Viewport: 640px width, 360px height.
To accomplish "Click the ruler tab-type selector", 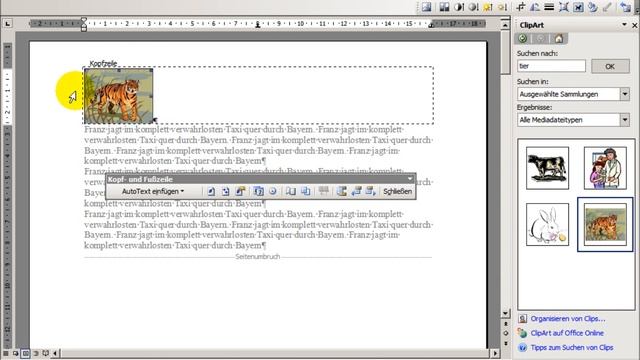I will click(x=8, y=24).
